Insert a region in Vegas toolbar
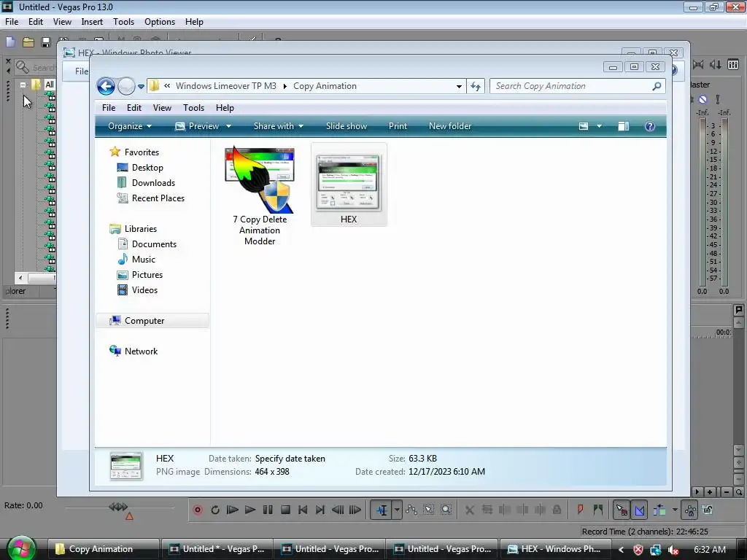Viewport: 747px width, 560px height. click(x=598, y=510)
